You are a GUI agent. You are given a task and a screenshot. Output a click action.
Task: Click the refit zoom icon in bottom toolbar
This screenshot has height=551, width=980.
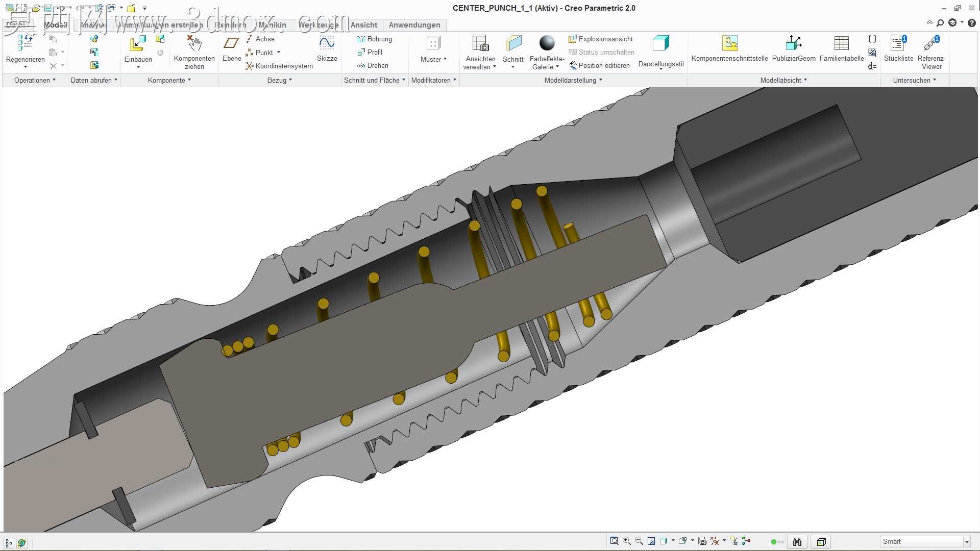pos(615,541)
